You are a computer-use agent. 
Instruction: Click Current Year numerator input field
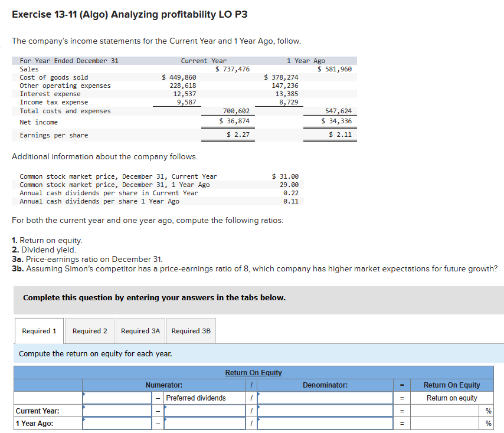117,411
